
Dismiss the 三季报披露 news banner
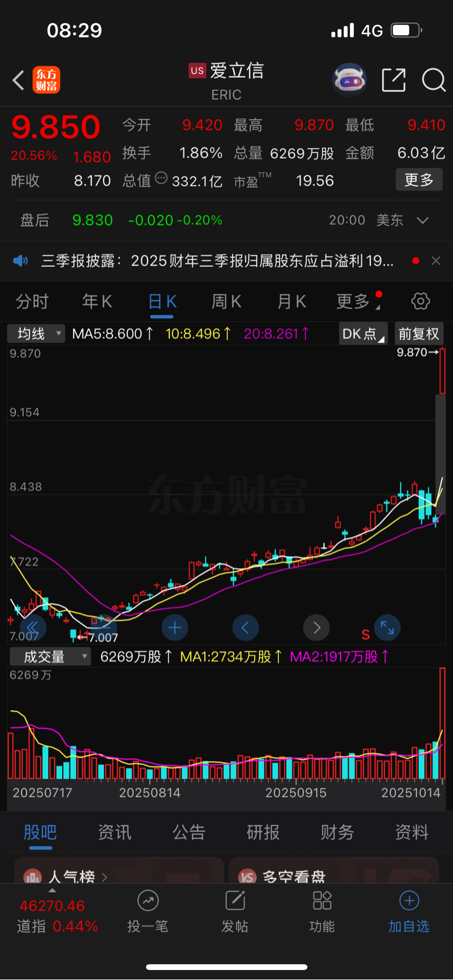(436, 260)
